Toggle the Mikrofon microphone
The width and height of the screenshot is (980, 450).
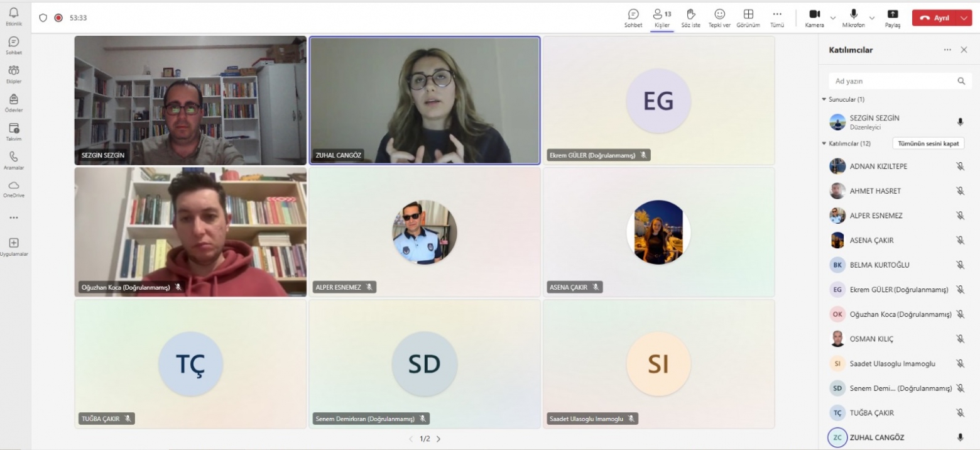(x=854, y=18)
